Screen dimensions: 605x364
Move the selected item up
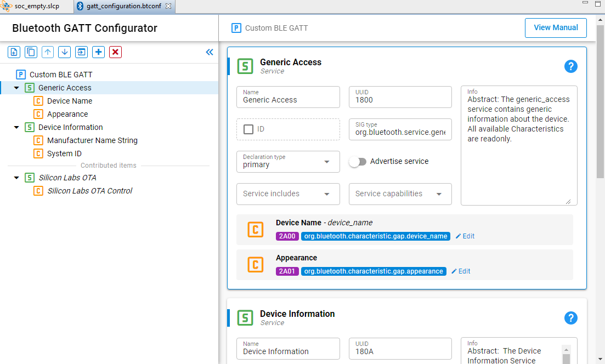point(48,52)
